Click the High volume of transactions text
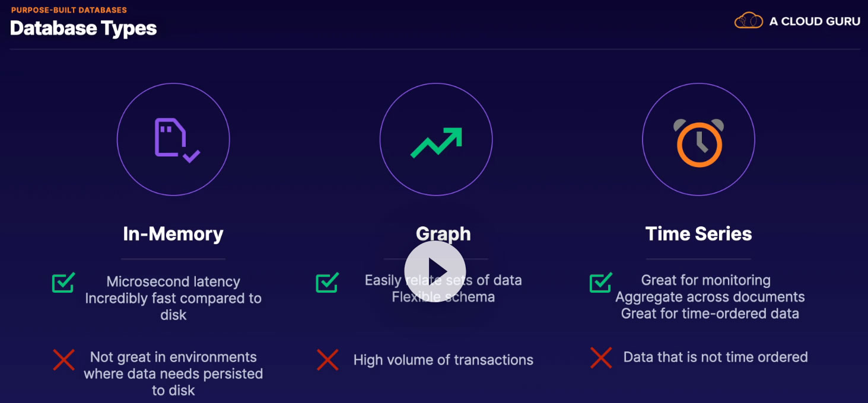868x403 pixels. (x=443, y=360)
